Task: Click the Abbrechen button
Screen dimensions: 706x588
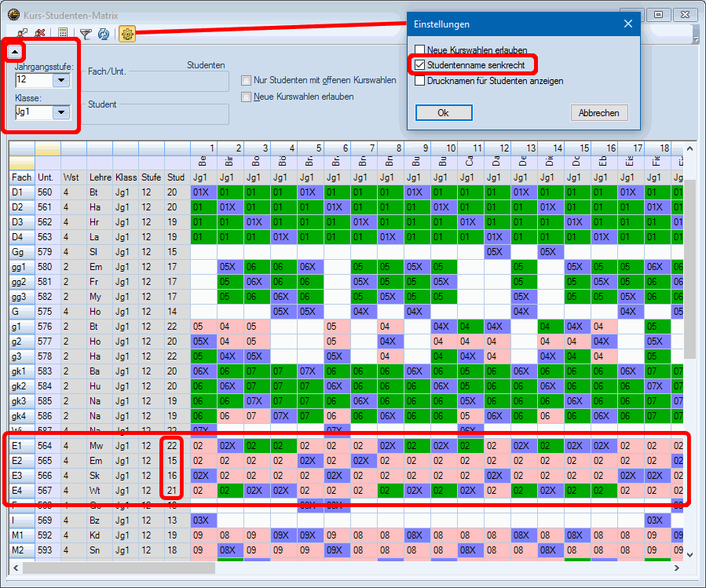Action: pos(598,113)
